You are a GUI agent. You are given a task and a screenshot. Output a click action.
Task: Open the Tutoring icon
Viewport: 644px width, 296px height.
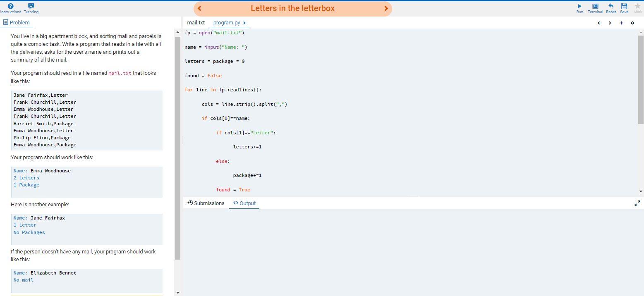click(x=31, y=5)
